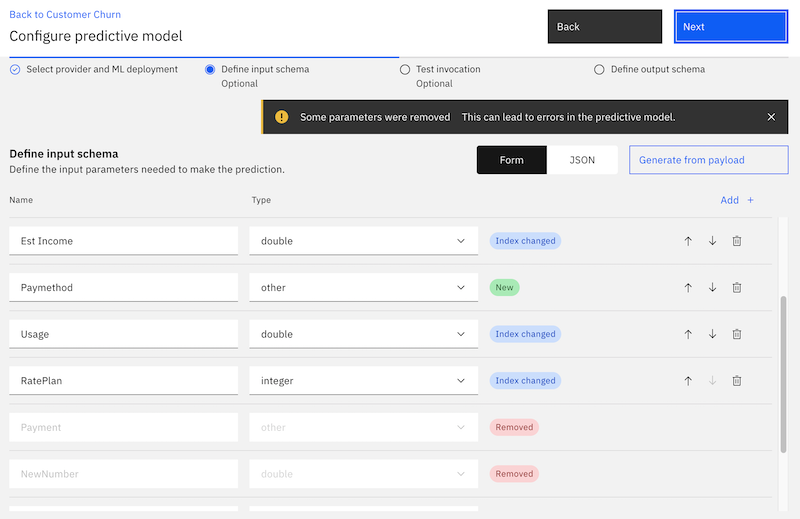Screen dimensions: 800x519
Task: Click the Name column header
Action: (x=21, y=200)
